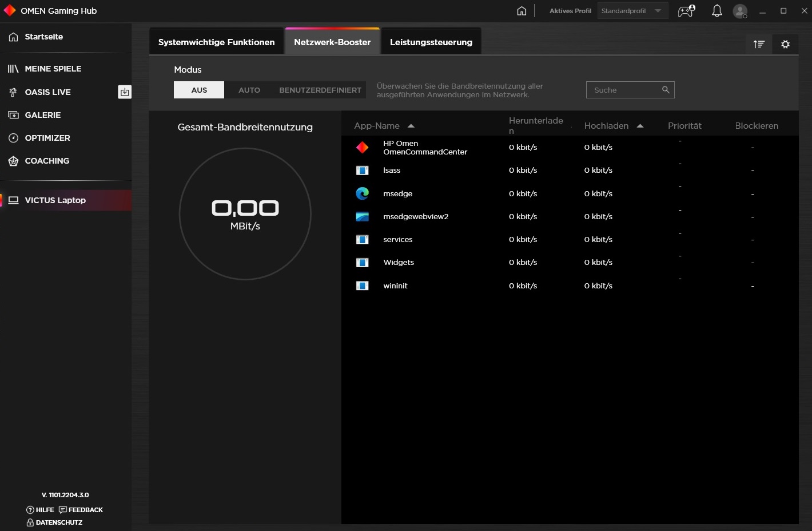
Task: Click the DATENSCHUTZ lock icon
Action: click(30, 522)
